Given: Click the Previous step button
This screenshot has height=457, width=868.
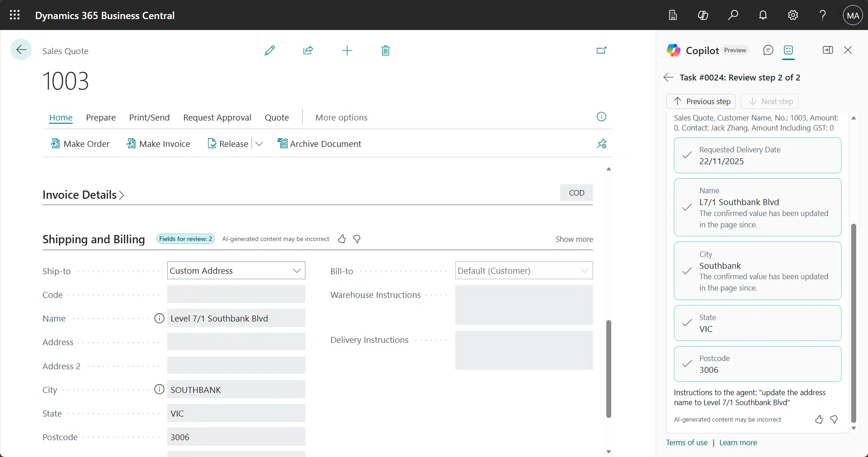Looking at the screenshot, I should (x=701, y=101).
